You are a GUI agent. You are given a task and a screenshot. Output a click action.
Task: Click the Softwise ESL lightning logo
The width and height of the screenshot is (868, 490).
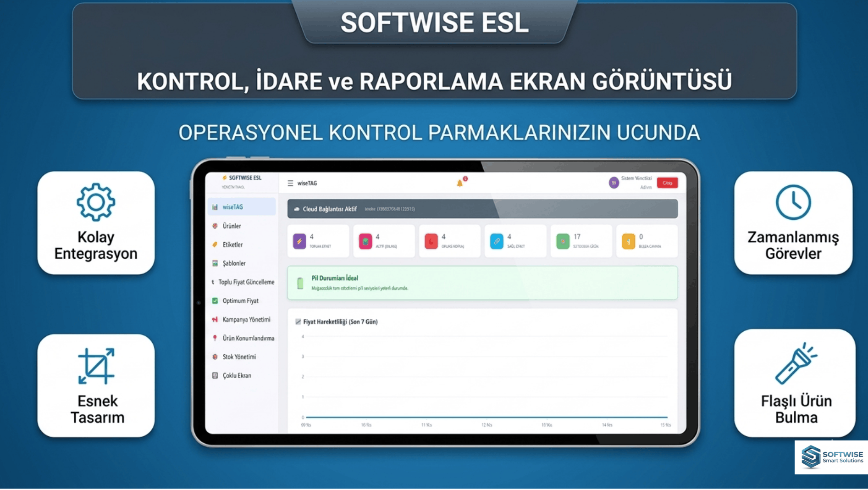click(225, 178)
